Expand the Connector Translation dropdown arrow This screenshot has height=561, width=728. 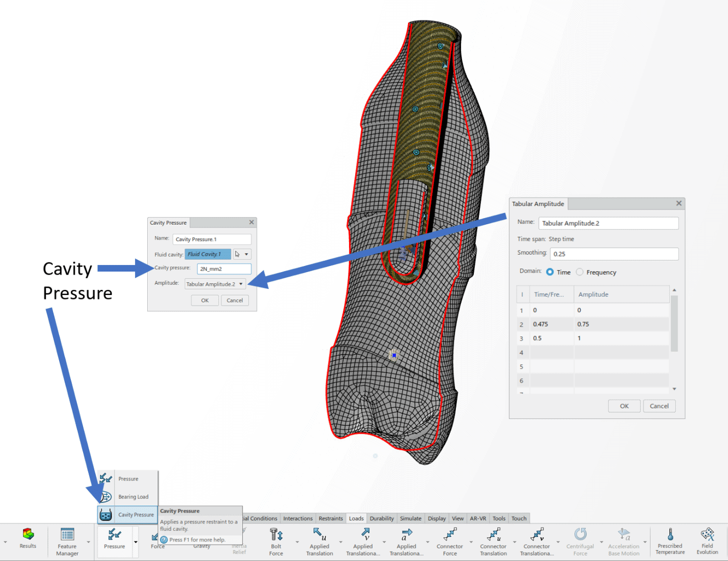pos(515,542)
